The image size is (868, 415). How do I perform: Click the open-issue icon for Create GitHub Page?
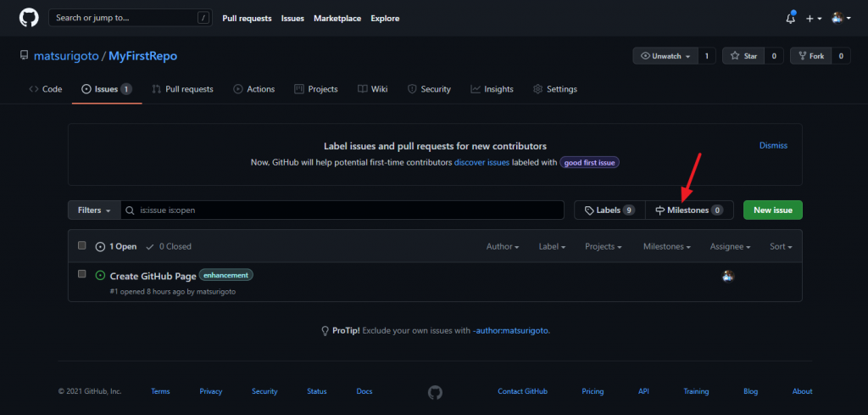(x=100, y=275)
